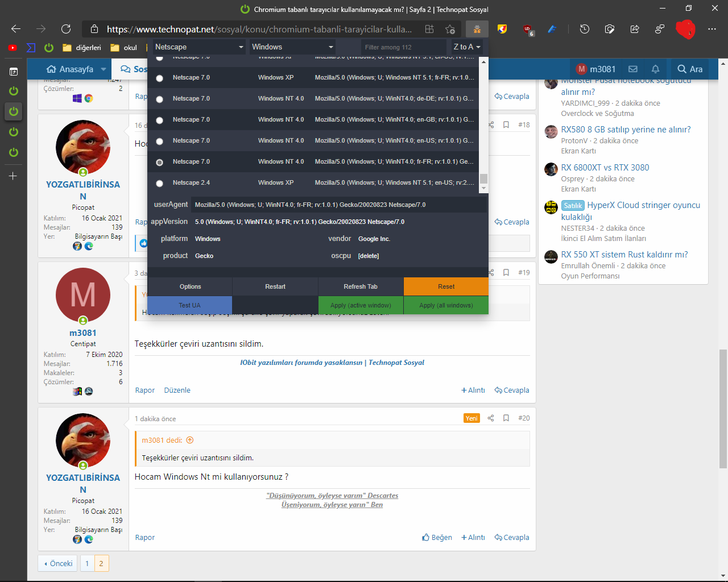Image resolution: width=728 pixels, height=582 pixels.
Task: Open the address bar URL field
Action: (x=259, y=29)
